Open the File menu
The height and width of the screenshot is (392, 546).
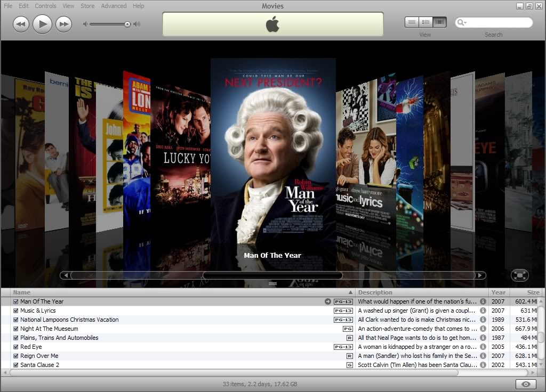(8, 6)
